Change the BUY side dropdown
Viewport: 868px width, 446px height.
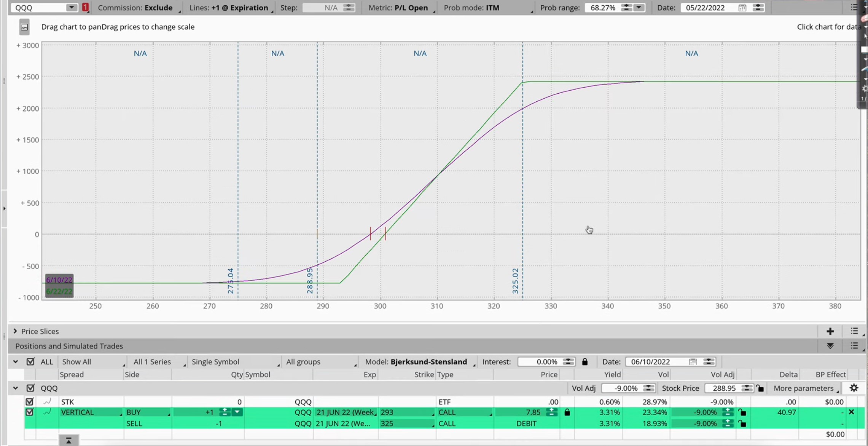pos(148,412)
